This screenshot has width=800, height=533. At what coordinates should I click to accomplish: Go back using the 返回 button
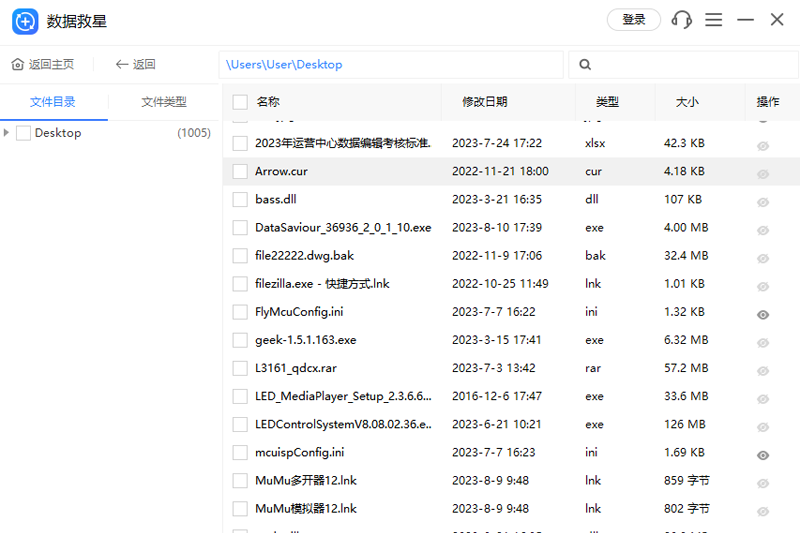135,65
